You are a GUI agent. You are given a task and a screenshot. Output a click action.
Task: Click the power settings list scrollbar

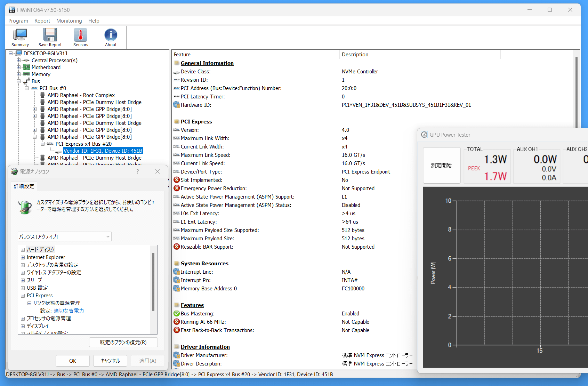click(x=153, y=282)
